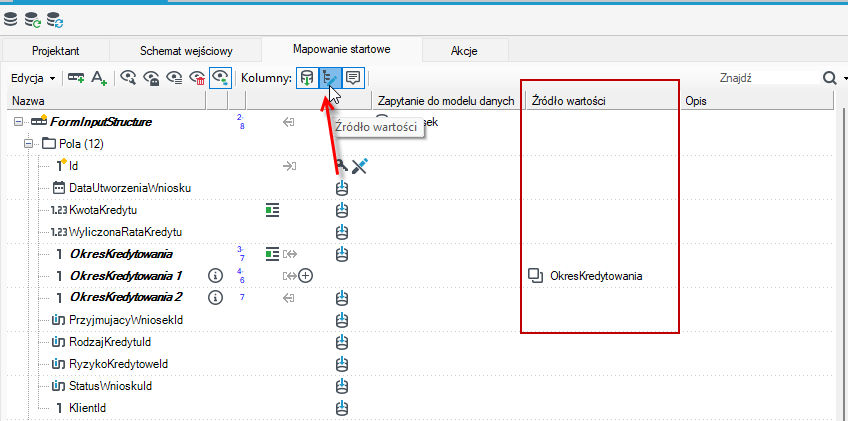848x421 pixels.
Task: Click green list icon in OkresKredytowania row
Action: 273,254
